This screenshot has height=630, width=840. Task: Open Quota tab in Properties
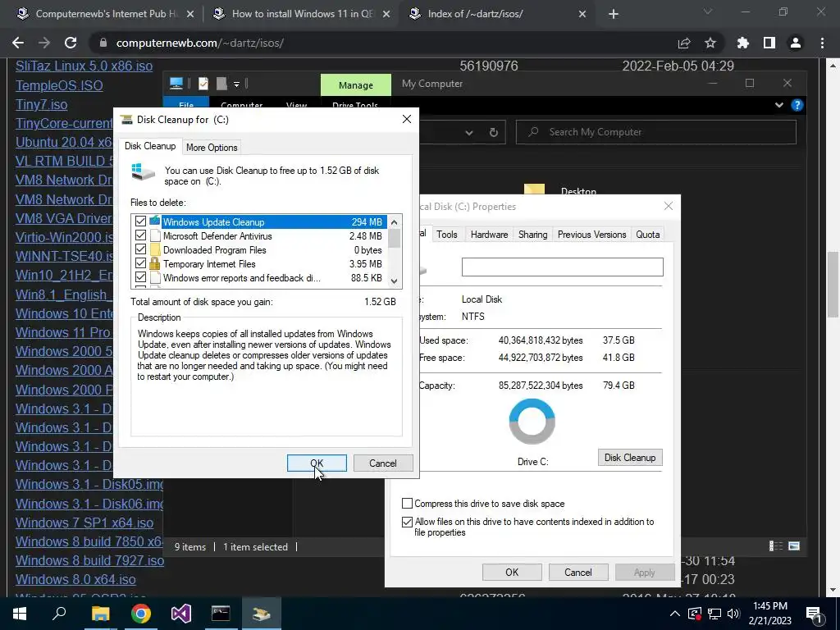click(648, 235)
